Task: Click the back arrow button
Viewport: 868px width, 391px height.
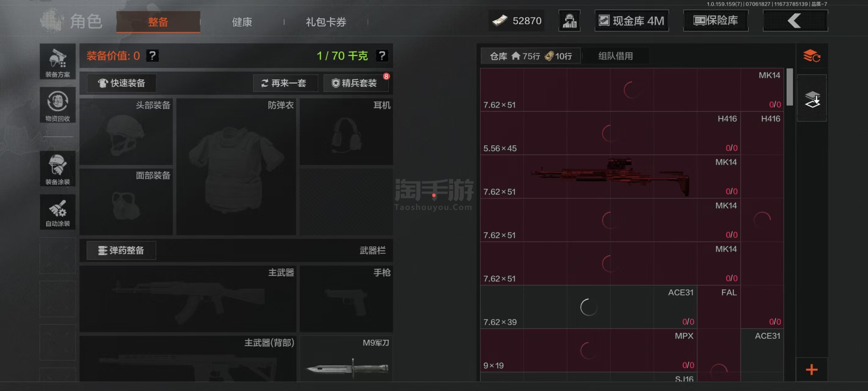Action: 795,20
